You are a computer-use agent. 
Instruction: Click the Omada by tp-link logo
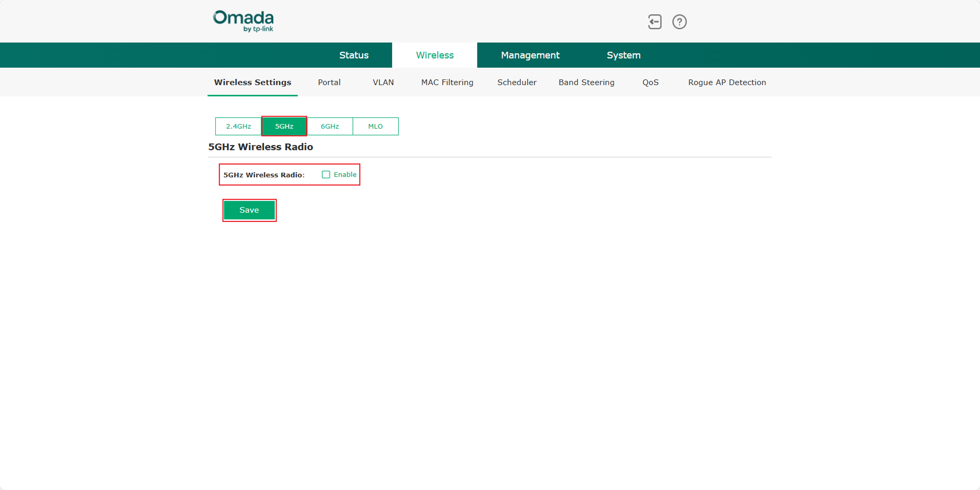[x=243, y=21]
